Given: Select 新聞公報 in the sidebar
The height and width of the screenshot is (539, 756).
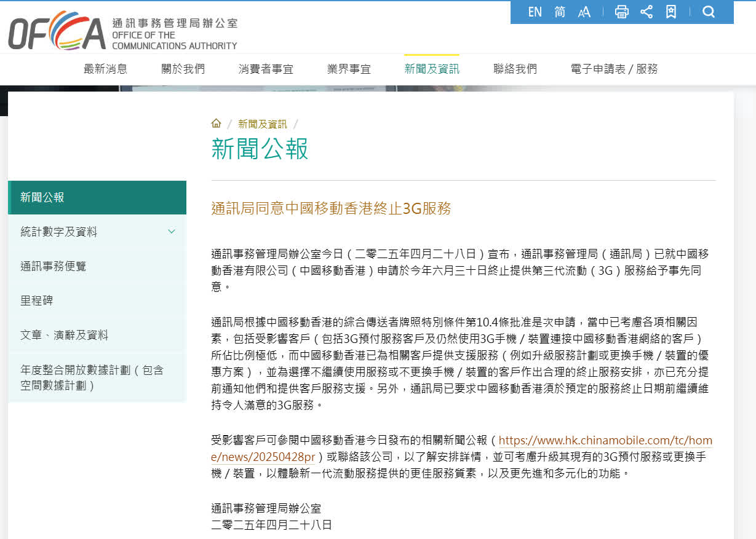Looking at the screenshot, I should click(97, 197).
